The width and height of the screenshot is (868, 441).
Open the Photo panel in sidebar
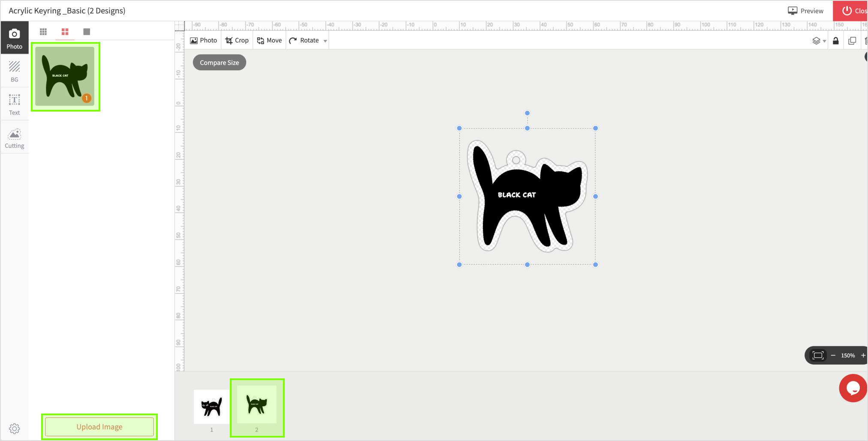point(14,38)
